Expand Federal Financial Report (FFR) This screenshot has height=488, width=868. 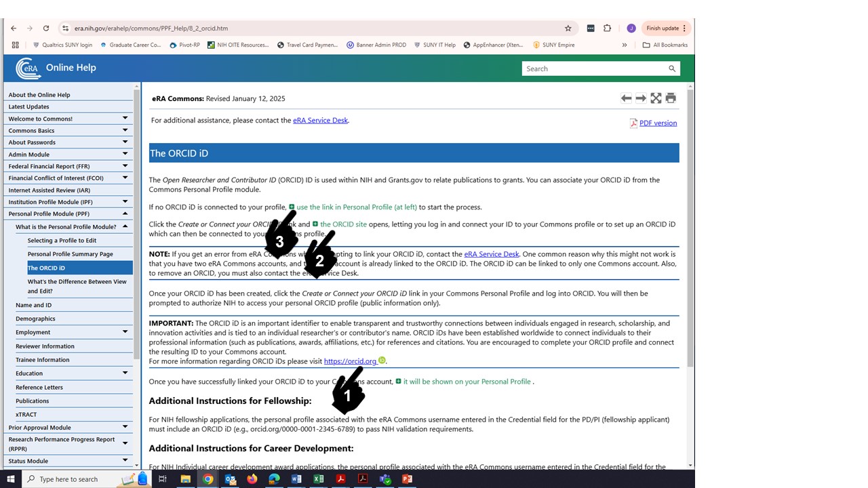125,166
